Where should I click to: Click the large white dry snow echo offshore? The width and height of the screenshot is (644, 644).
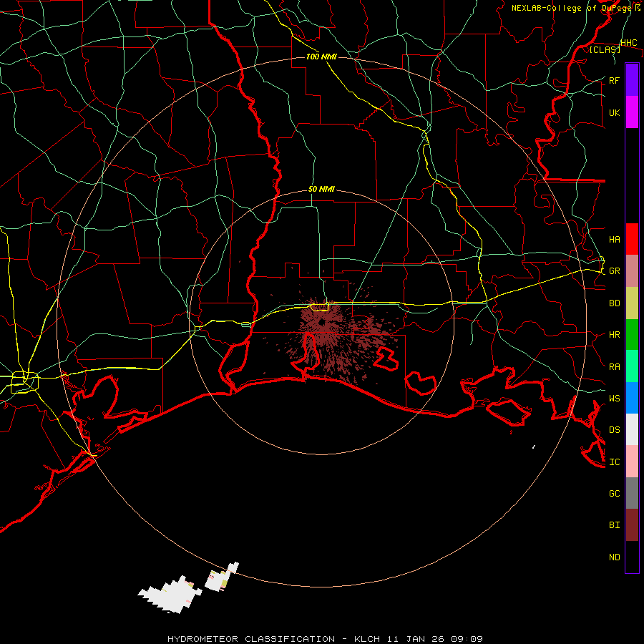pos(170,595)
